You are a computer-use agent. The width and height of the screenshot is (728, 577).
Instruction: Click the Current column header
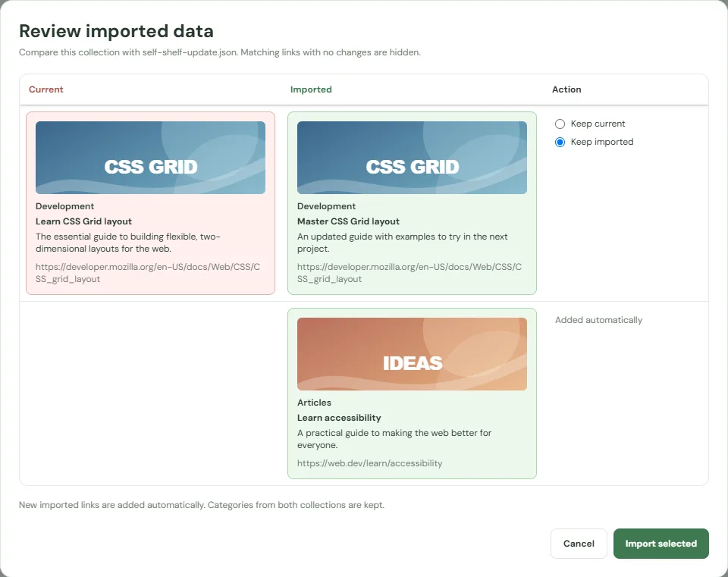tap(46, 89)
